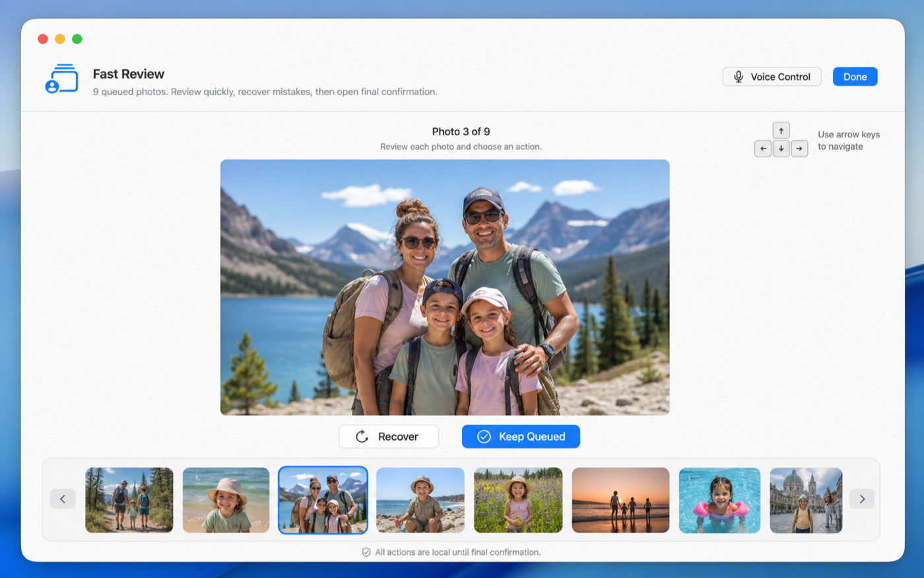Go to previous thumbnails with left chevron

click(x=63, y=499)
